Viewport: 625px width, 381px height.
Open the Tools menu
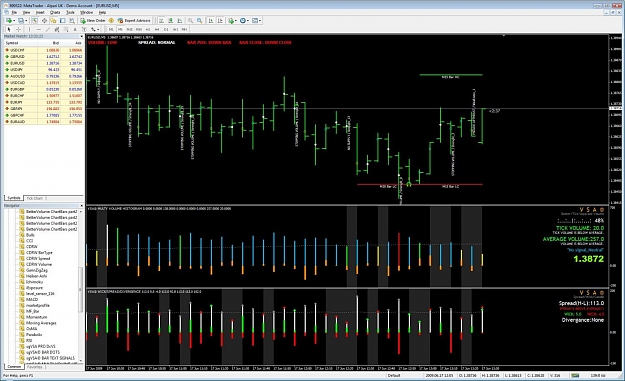click(71, 12)
